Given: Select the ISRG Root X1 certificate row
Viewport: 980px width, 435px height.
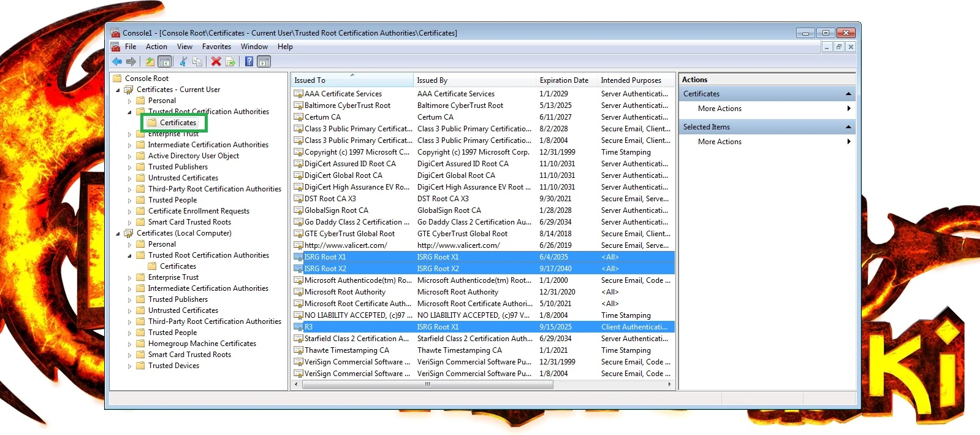Looking at the screenshot, I should point(483,257).
